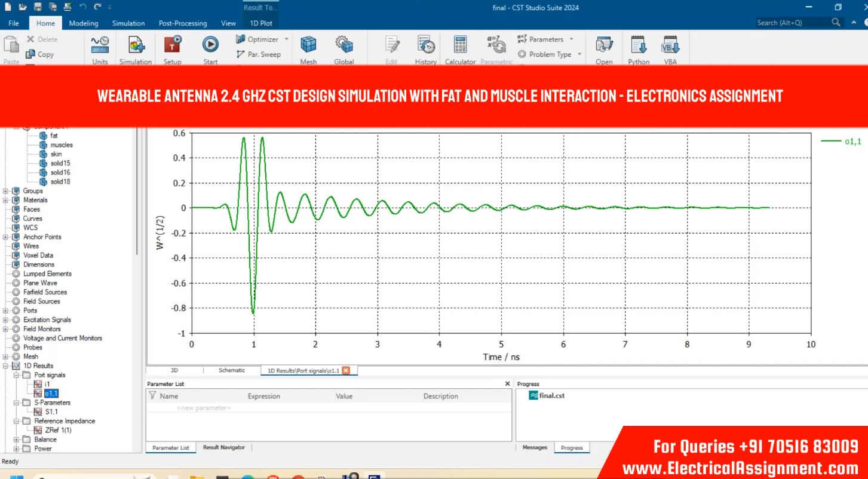Open the VBA macro editor icon
868x479 pixels.
670,46
